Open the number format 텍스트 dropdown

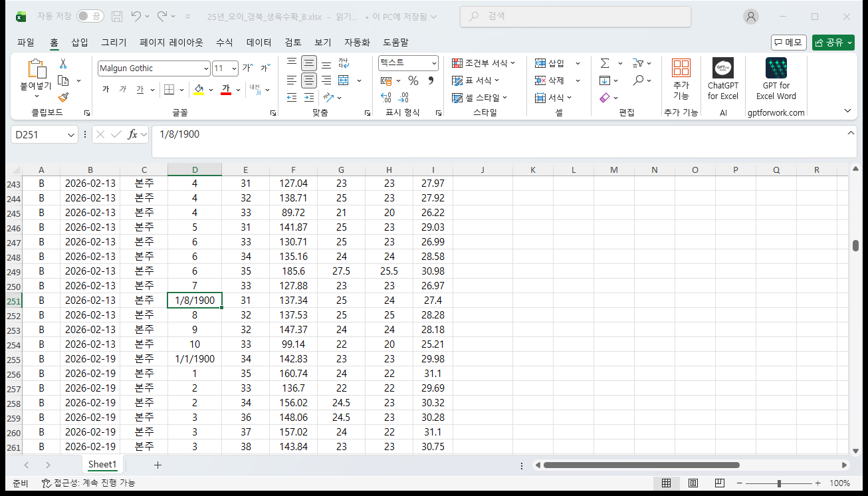(x=434, y=63)
